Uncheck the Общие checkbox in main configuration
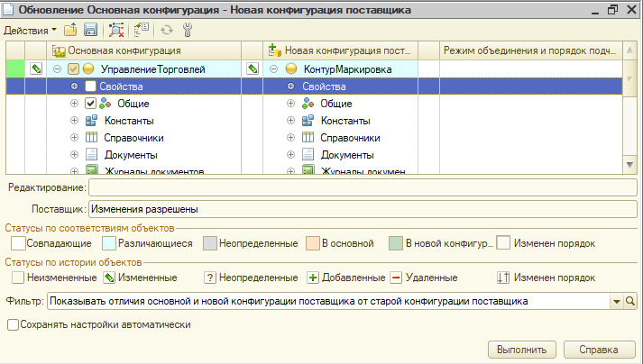The height and width of the screenshot is (364, 643). pos(90,104)
